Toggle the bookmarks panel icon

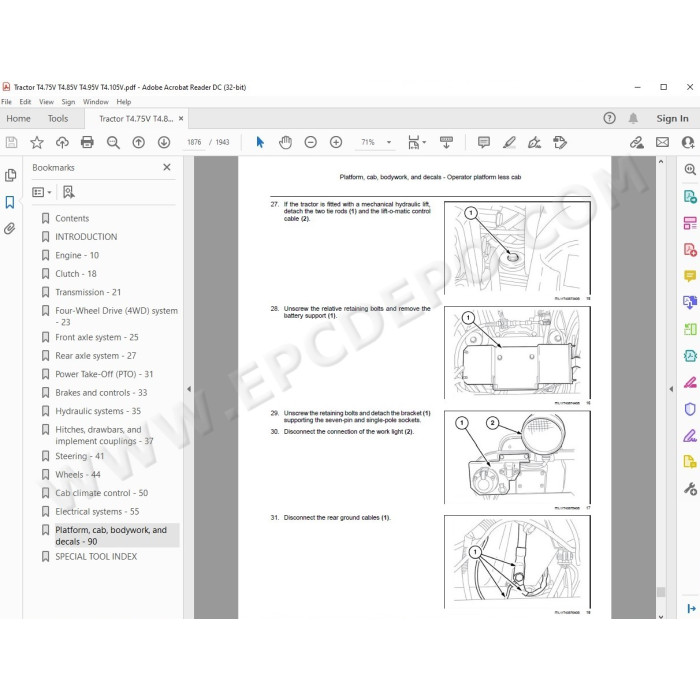point(10,202)
